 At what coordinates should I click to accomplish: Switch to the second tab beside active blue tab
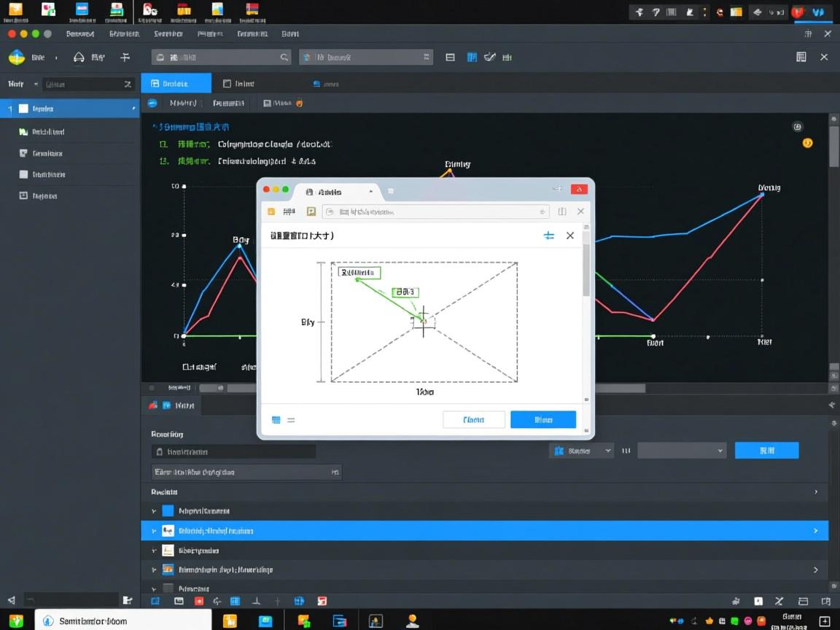click(x=239, y=84)
